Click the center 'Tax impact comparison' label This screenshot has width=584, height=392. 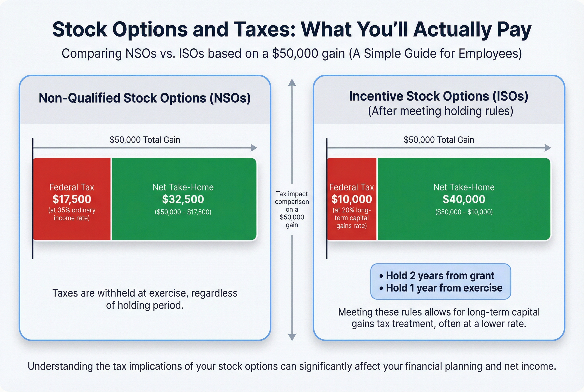click(292, 209)
